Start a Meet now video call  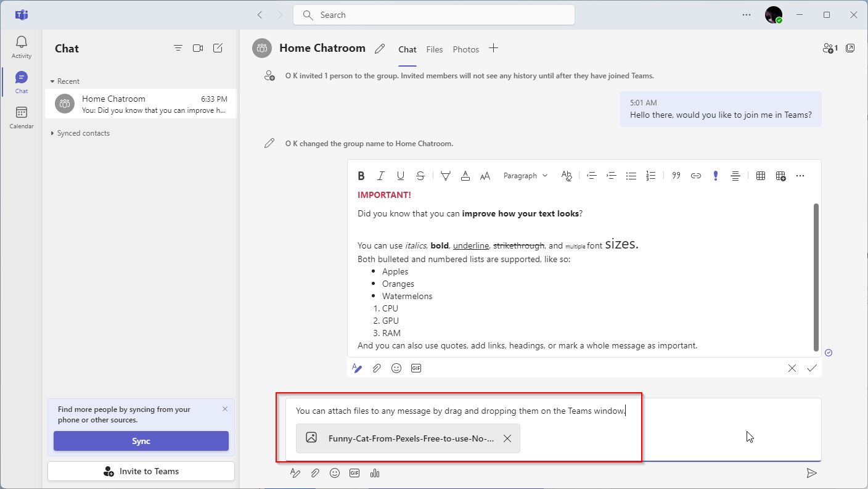[198, 48]
